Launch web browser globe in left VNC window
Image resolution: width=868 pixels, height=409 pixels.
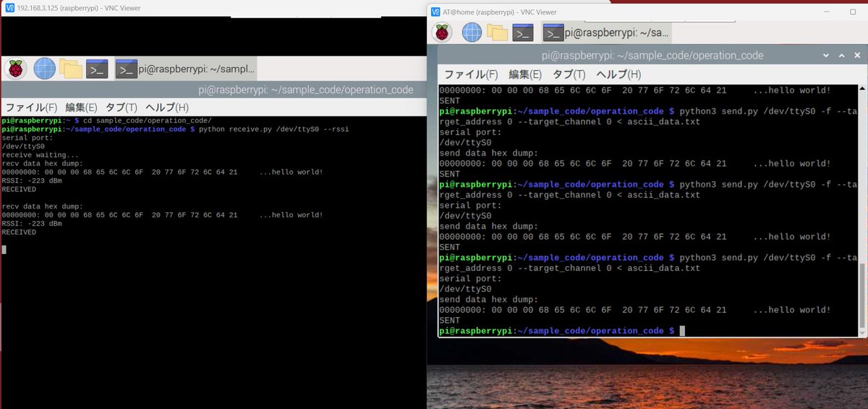coord(44,69)
